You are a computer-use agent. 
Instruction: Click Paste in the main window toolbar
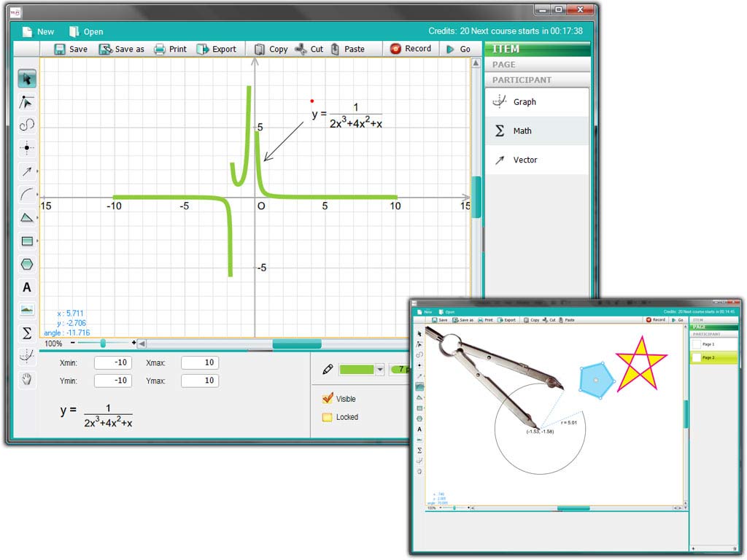click(x=347, y=49)
